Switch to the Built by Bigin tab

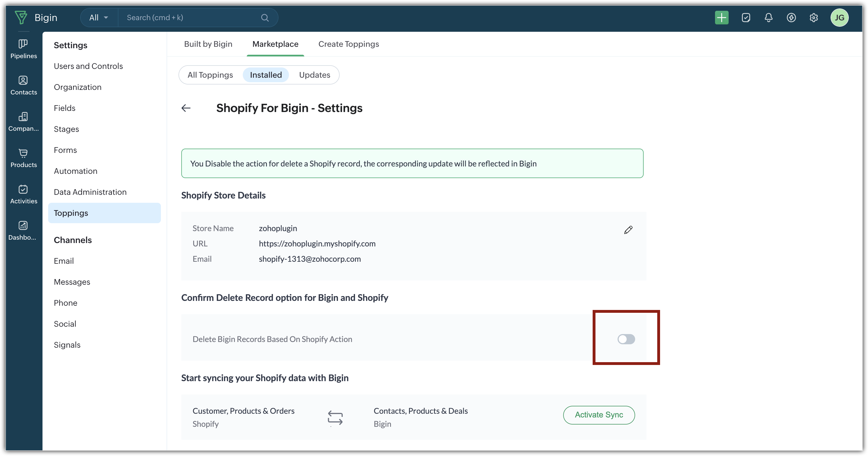click(x=208, y=44)
